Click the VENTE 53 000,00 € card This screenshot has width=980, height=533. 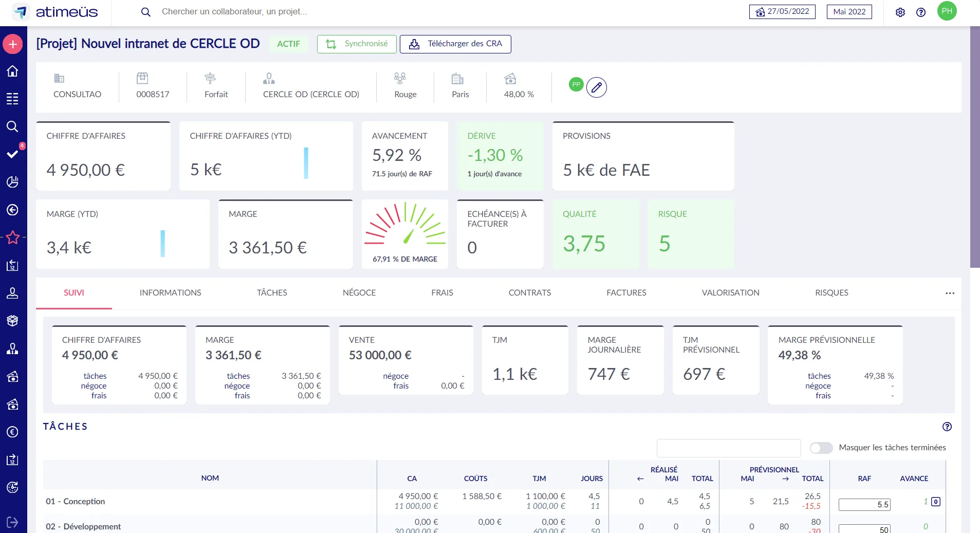[x=406, y=360]
